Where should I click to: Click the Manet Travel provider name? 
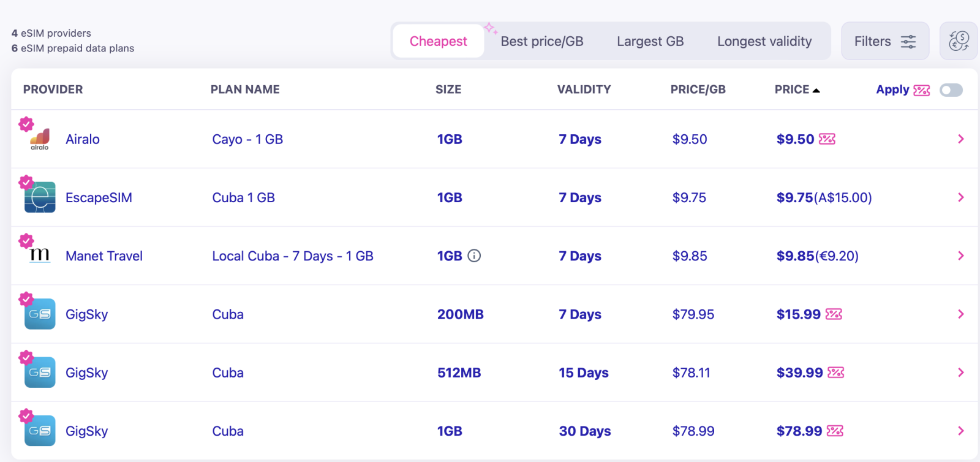(104, 256)
